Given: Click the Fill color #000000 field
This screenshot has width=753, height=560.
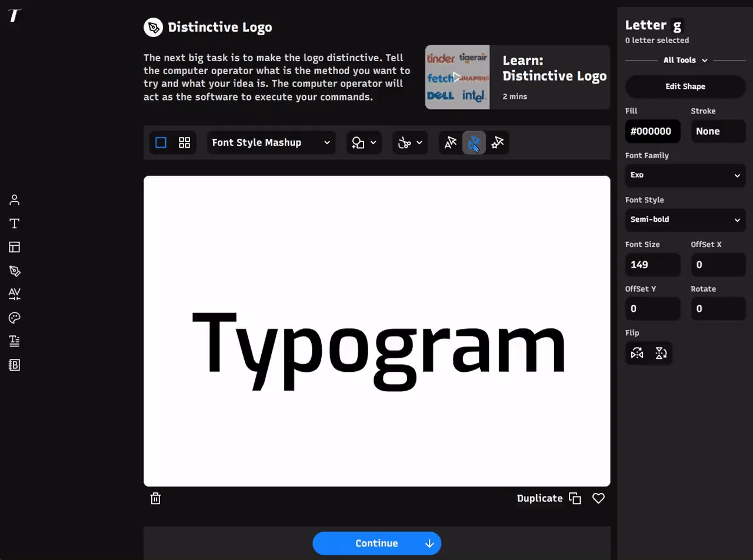Looking at the screenshot, I should tap(652, 131).
